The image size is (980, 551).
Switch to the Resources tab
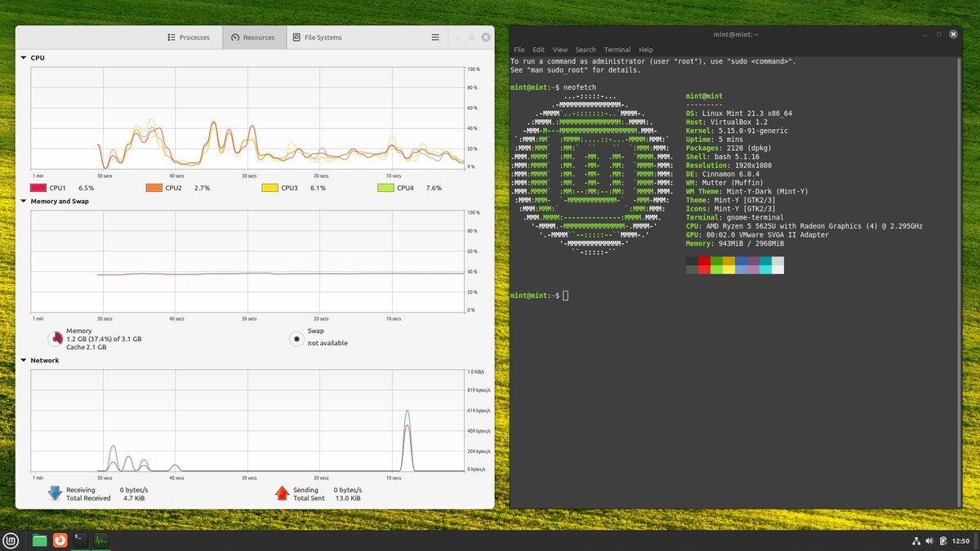pos(253,38)
